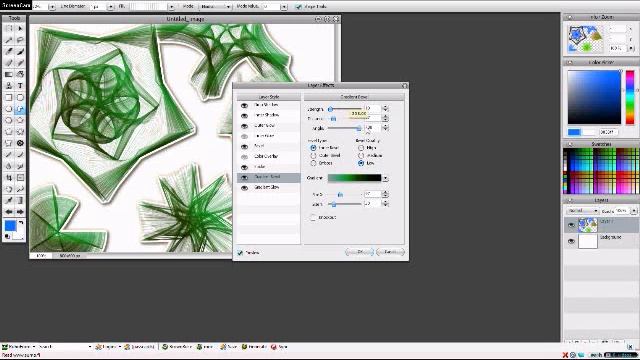Collapse the Color Picker panel
640x360 pixels.
click(x=570, y=62)
